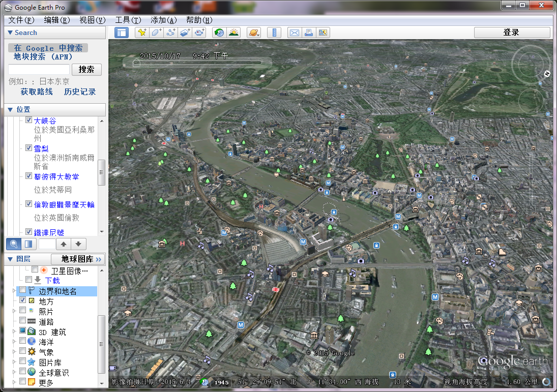Move selected place up arrow

(x=64, y=244)
